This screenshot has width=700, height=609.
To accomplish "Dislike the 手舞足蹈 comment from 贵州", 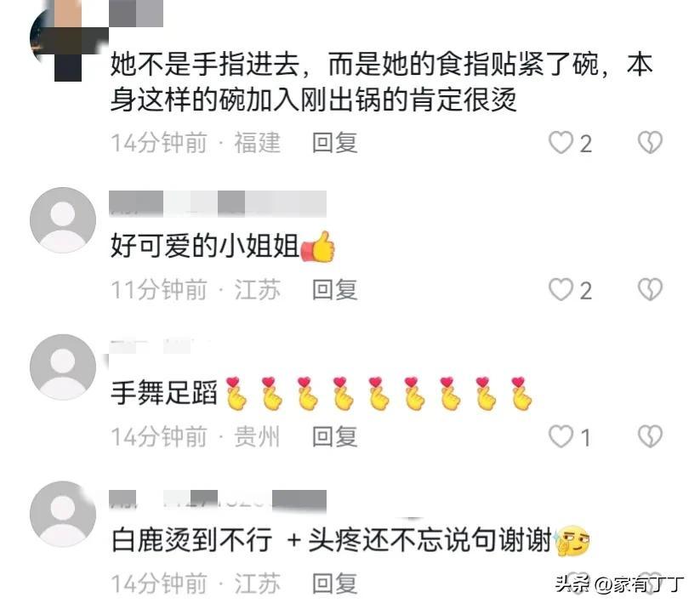I will 650,436.
